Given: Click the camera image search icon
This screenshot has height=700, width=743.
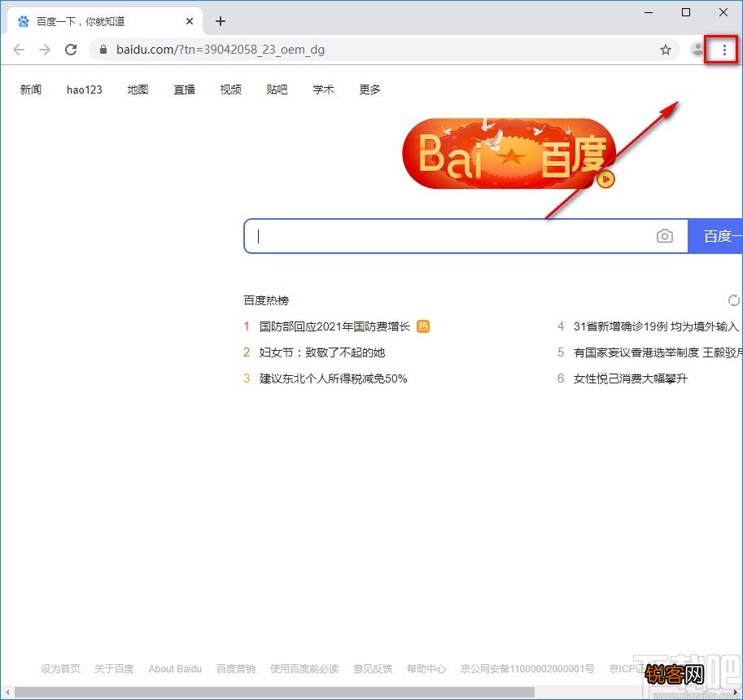Looking at the screenshot, I should click(x=664, y=235).
